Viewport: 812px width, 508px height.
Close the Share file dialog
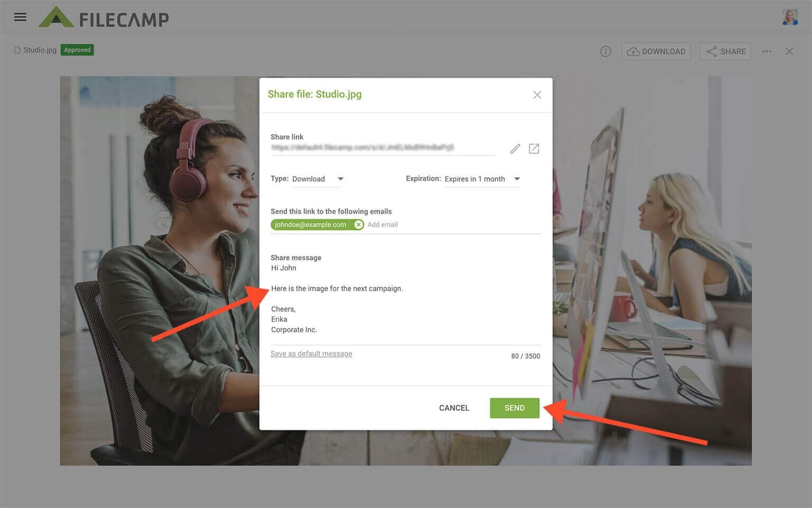tap(537, 95)
